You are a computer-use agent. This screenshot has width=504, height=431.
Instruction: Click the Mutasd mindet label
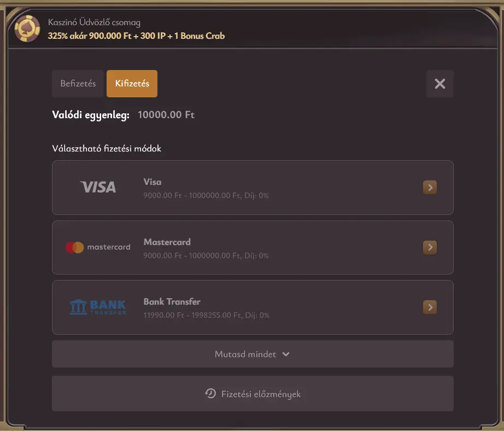[x=245, y=354]
